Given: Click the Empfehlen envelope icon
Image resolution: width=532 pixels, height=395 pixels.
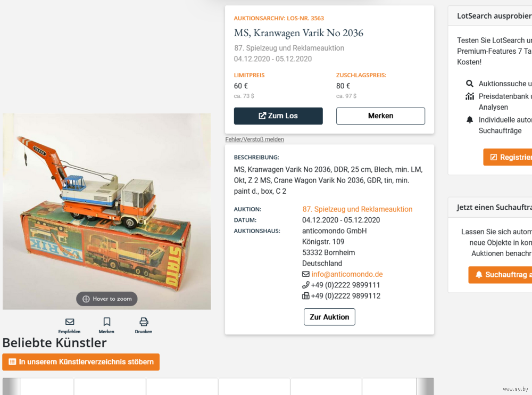Looking at the screenshot, I should point(70,322).
